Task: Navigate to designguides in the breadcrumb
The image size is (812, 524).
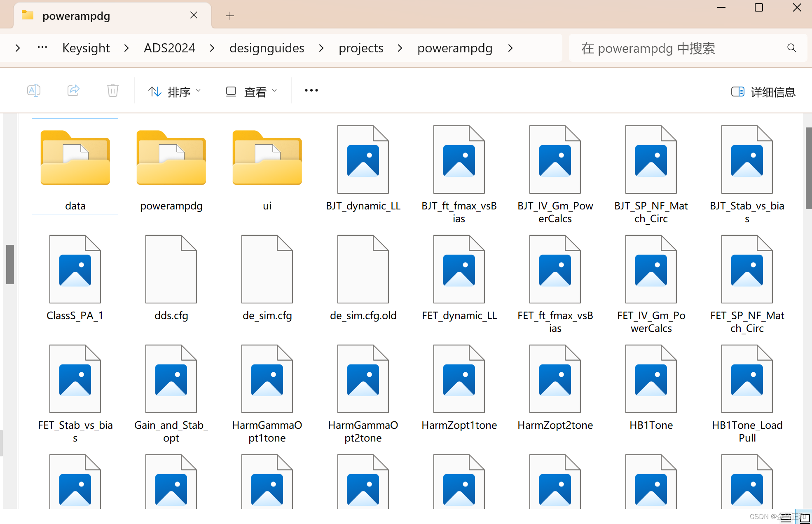Action: (x=267, y=48)
